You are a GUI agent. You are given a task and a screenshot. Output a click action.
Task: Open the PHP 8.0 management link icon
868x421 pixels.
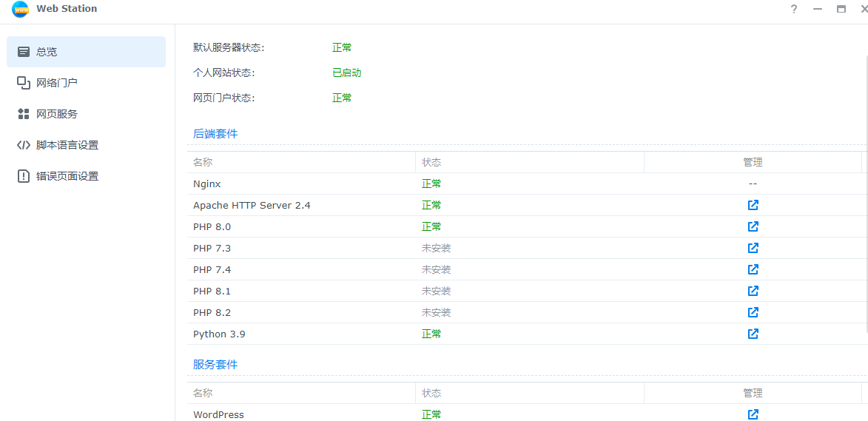[x=753, y=226]
